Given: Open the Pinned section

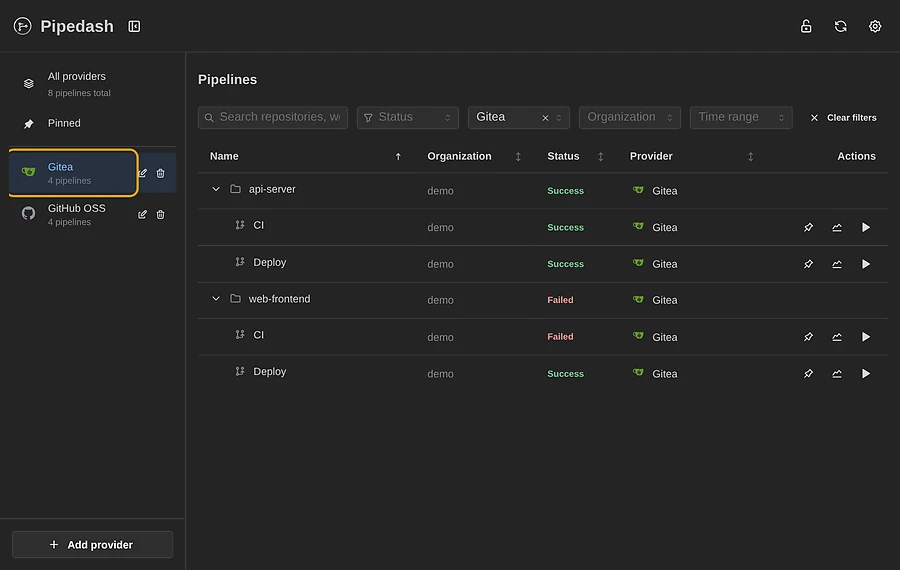Looking at the screenshot, I should click(92, 123).
